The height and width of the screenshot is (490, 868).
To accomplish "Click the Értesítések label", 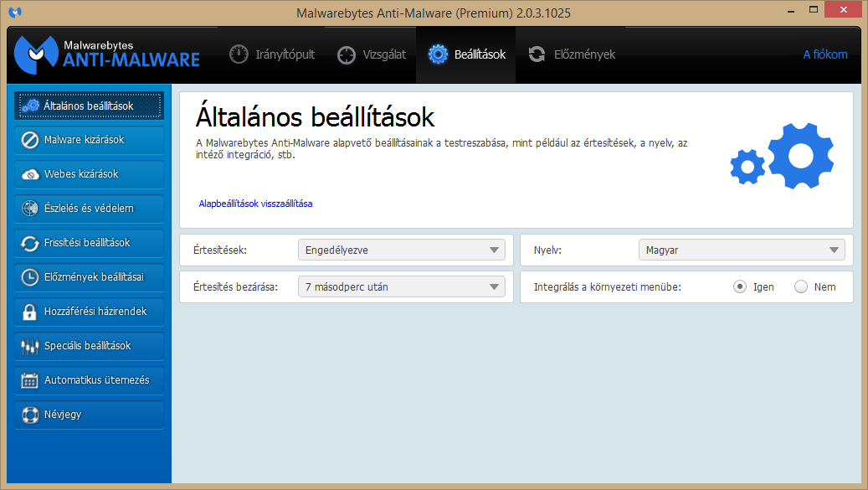I will (220, 250).
